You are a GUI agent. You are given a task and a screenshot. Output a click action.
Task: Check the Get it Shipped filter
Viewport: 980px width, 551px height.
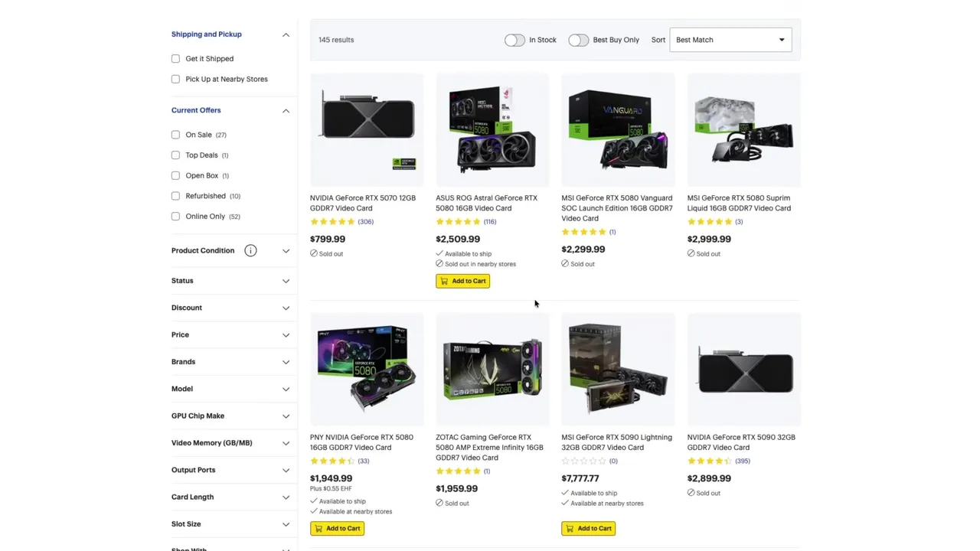[175, 58]
